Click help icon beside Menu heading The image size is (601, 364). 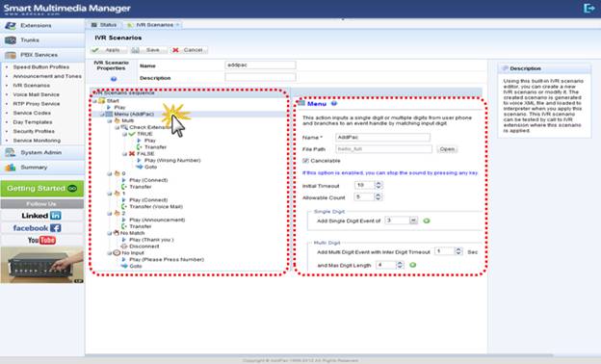click(x=334, y=103)
